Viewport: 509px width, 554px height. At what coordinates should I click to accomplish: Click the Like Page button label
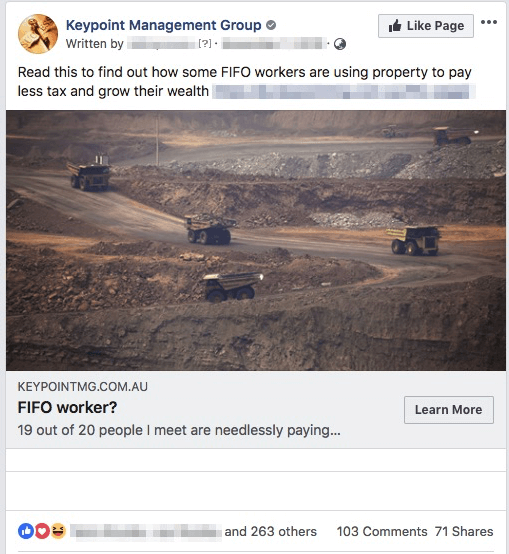tap(435, 26)
